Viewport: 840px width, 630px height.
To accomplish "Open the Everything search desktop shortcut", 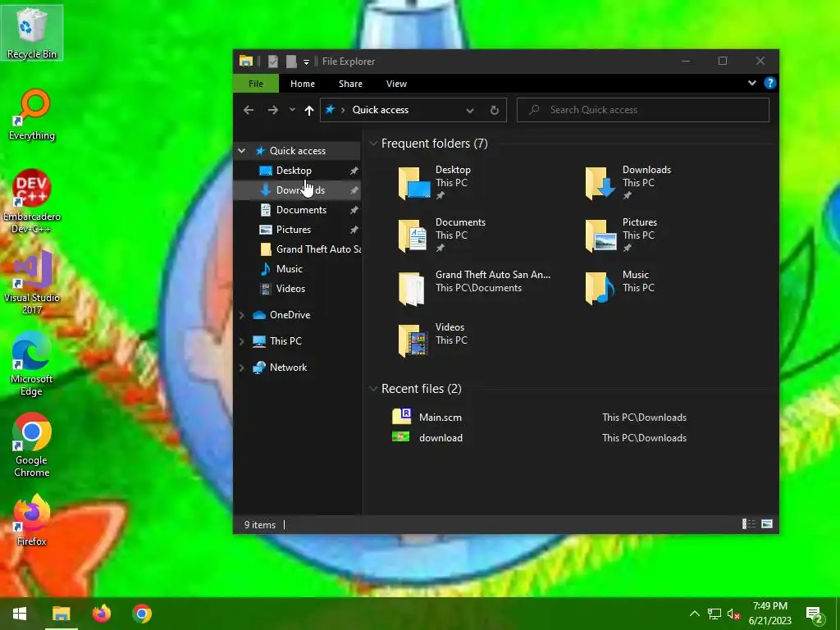I will (32, 115).
